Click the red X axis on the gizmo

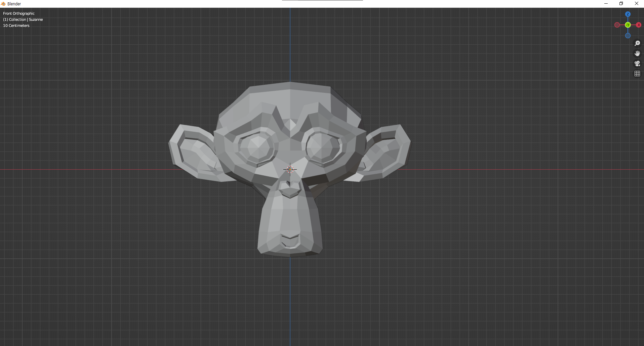coord(639,25)
